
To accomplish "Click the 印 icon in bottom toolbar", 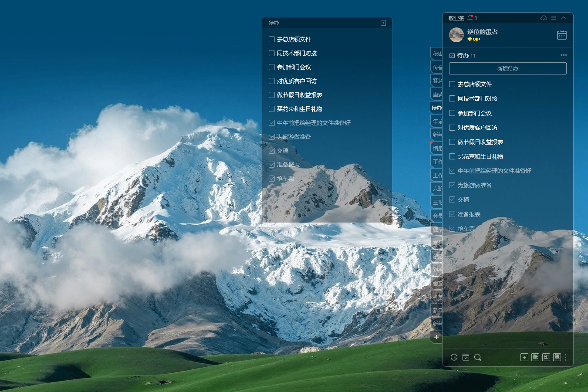I will click(x=546, y=357).
